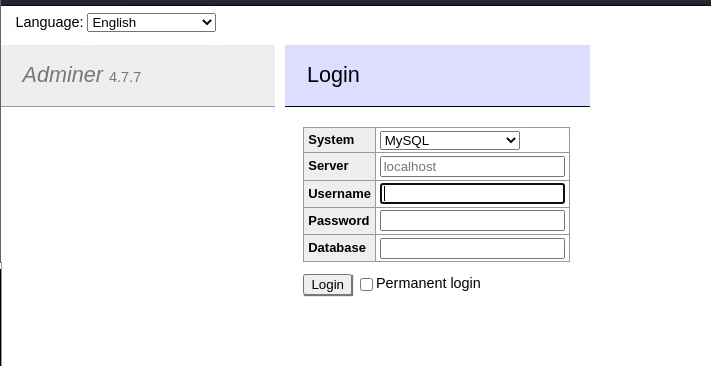This screenshot has height=366, width=711.
Task: Click the Username row label
Action: [x=339, y=194]
